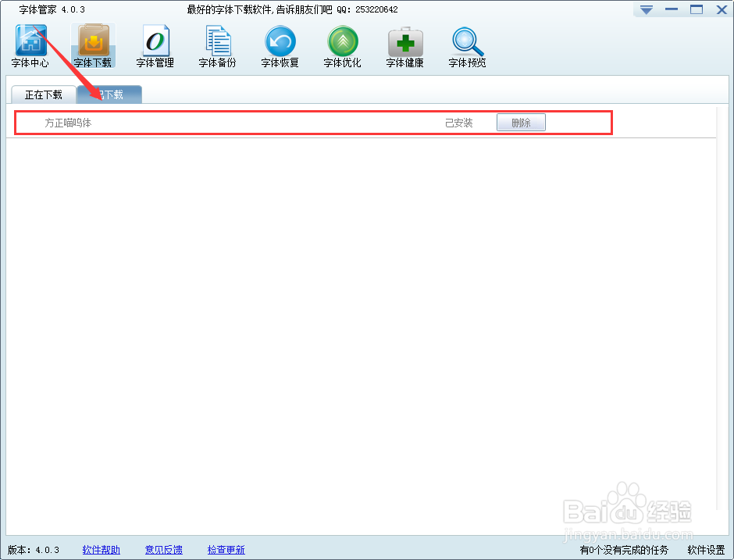Minimize the 字体管家 window

pyautogui.click(x=672, y=9)
